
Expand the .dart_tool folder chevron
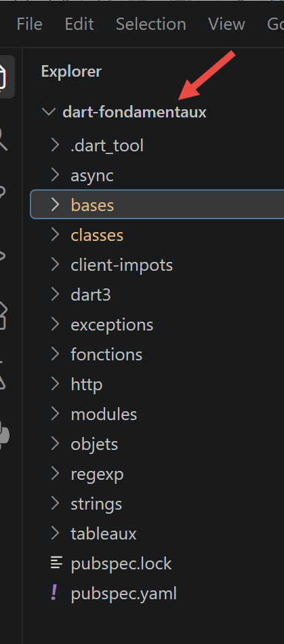point(55,145)
